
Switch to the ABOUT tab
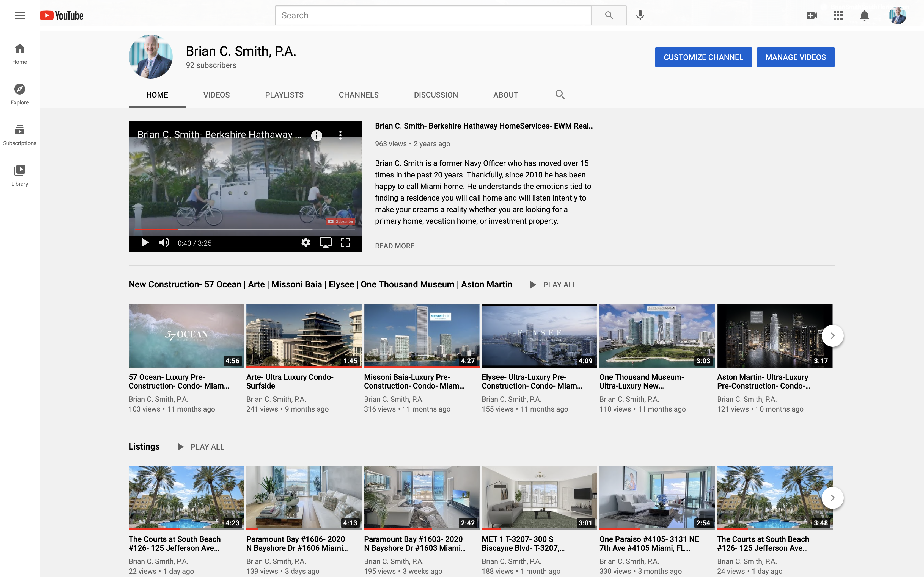(x=505, y=95)
